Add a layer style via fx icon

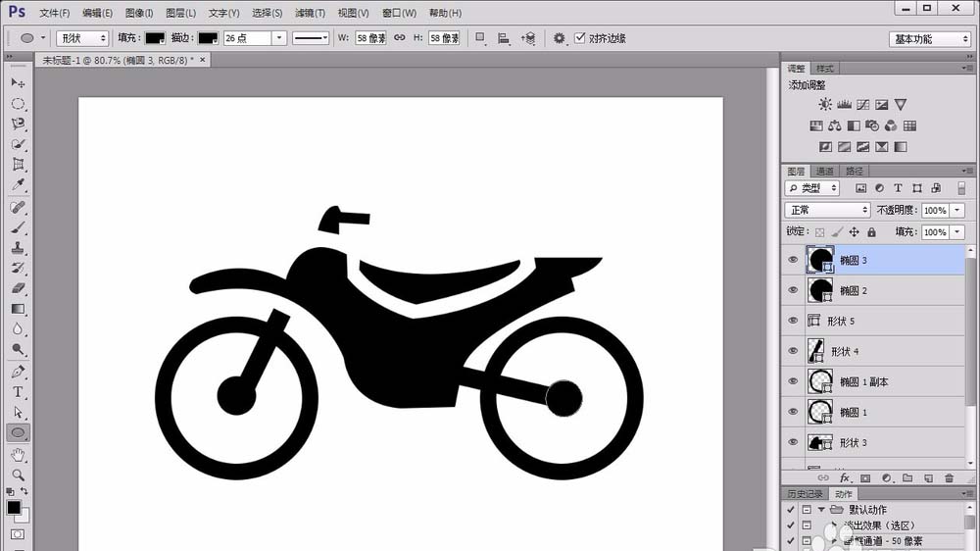(x=843, y=478)
